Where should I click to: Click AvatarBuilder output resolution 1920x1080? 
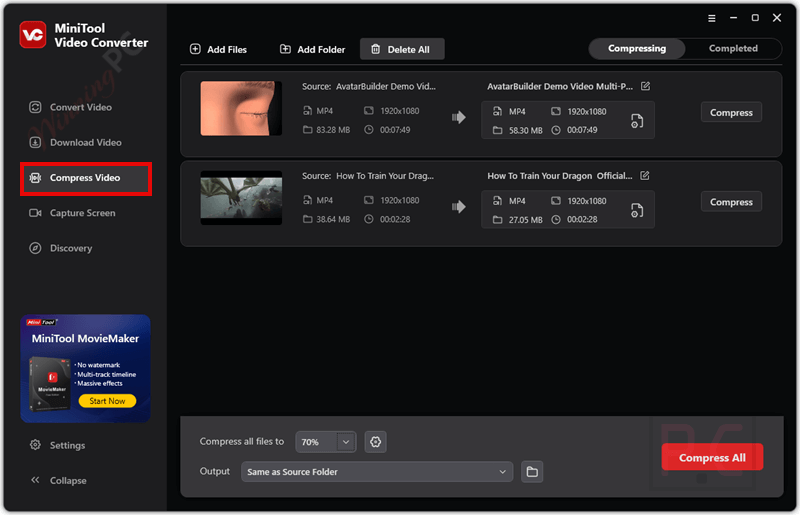587,111
